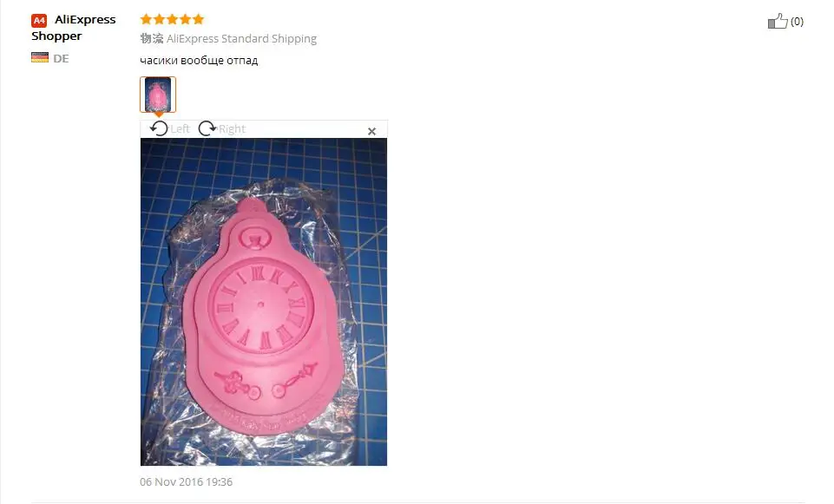Click the review date 06 Nov 2016
This screenshot has height=504, width=834.
187,482
